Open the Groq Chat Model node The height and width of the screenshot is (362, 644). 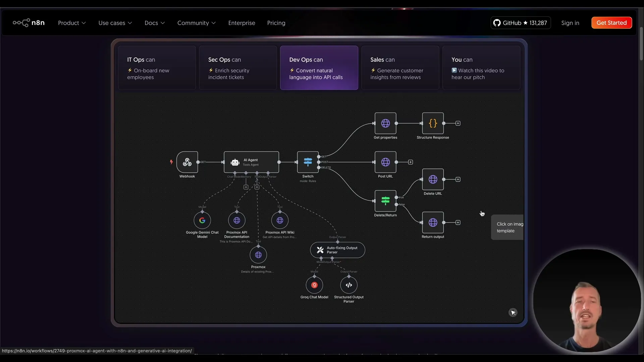pyautogui.click(x=314, y=285)
